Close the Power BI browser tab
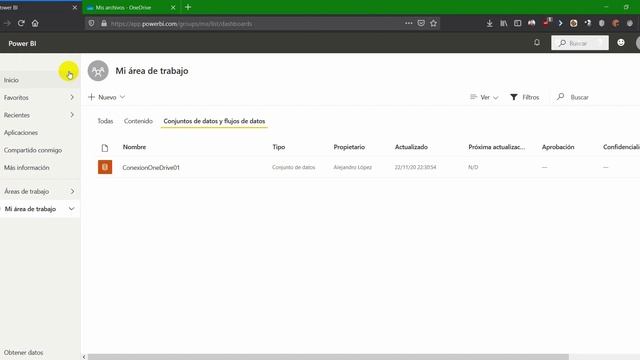 coord(75,7)
